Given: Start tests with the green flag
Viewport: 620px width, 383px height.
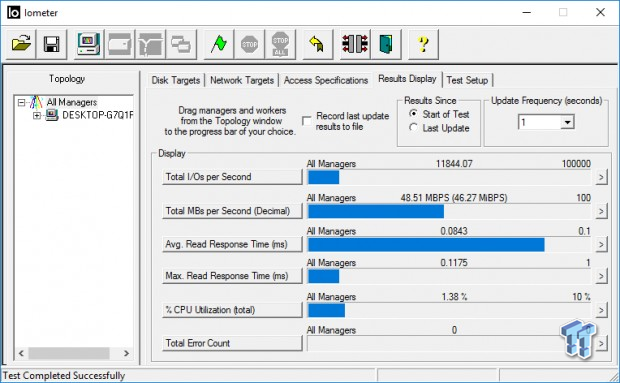Looking at the screenshot, I should [x=219, y=44].
